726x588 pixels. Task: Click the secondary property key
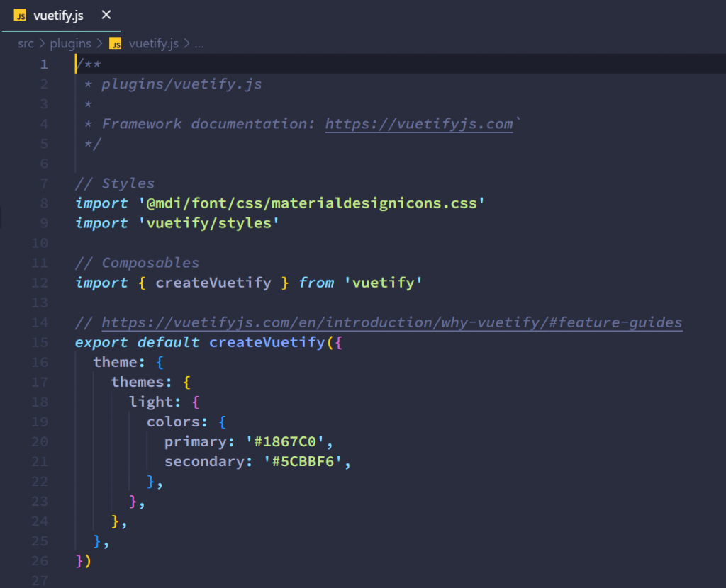pyautogui.click(x=205, y=462)
